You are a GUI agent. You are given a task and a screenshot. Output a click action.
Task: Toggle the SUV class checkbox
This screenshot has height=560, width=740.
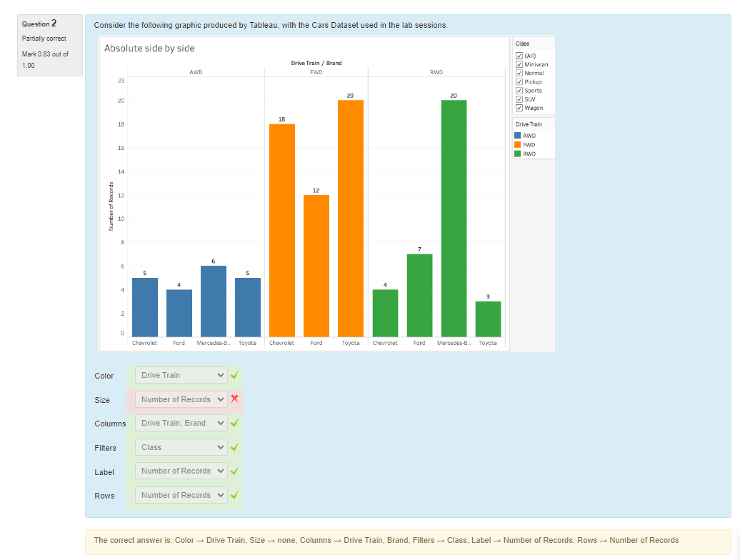coord(519,99)
